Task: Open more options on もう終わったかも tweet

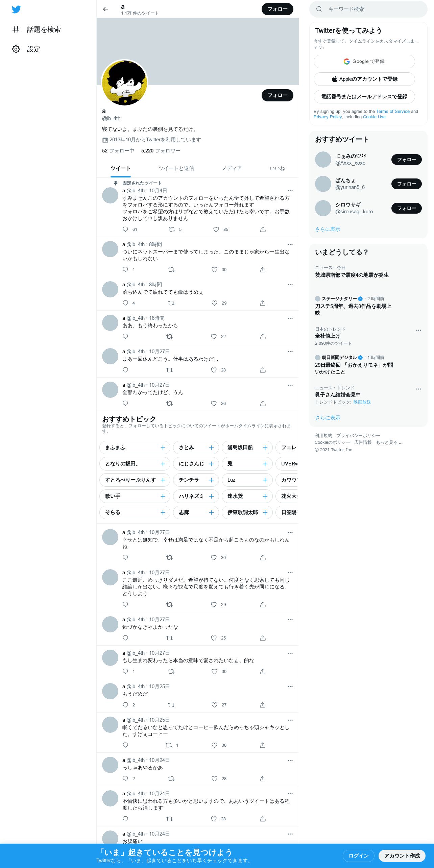Action: (x=290, y=318)
